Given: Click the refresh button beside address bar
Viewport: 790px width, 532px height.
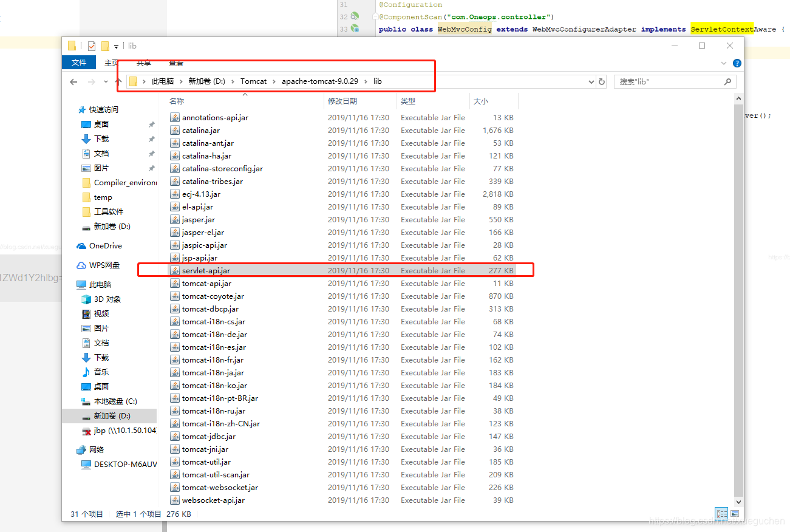Looking at the screenshot, I should (602, 81).
